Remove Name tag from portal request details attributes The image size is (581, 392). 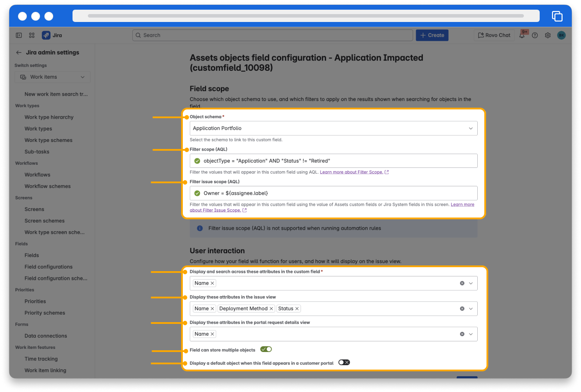click(x=212, y=334)
